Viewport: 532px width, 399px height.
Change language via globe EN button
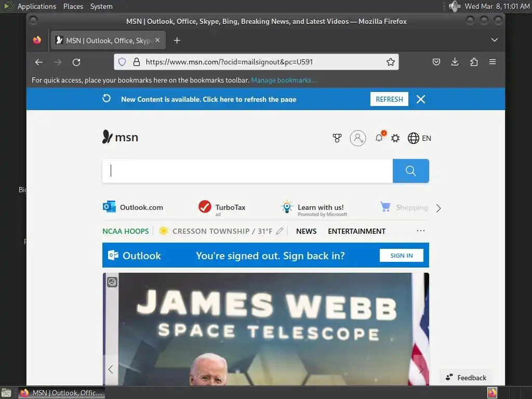pyautogui.click(x=419, y=138)
